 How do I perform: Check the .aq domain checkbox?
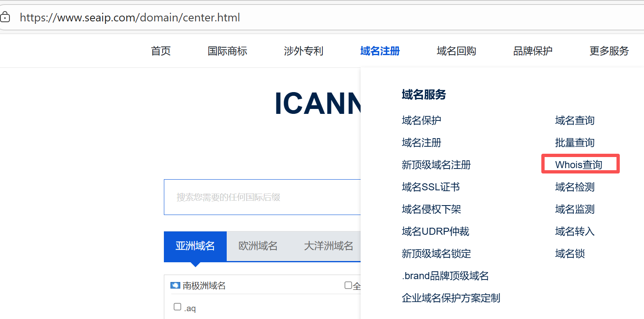tap(177, 307)
